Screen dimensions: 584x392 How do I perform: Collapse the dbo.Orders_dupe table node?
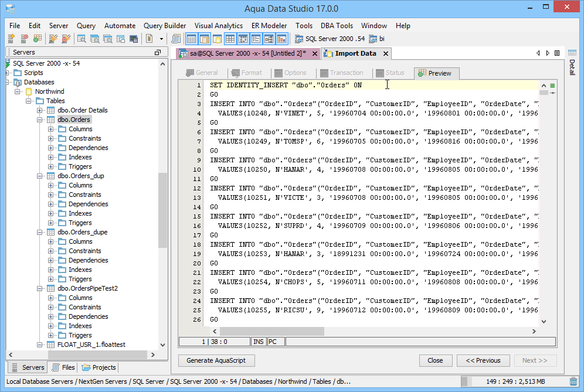39,232
